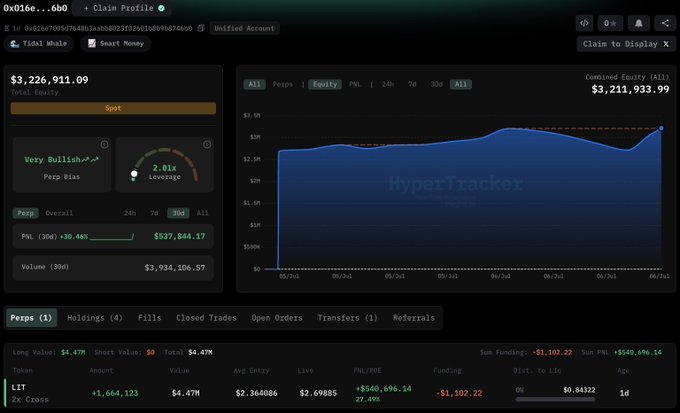The width and height of the screenshot is (680, 413).
Task: Click the LIT token row
Action: tap(340, 393)
